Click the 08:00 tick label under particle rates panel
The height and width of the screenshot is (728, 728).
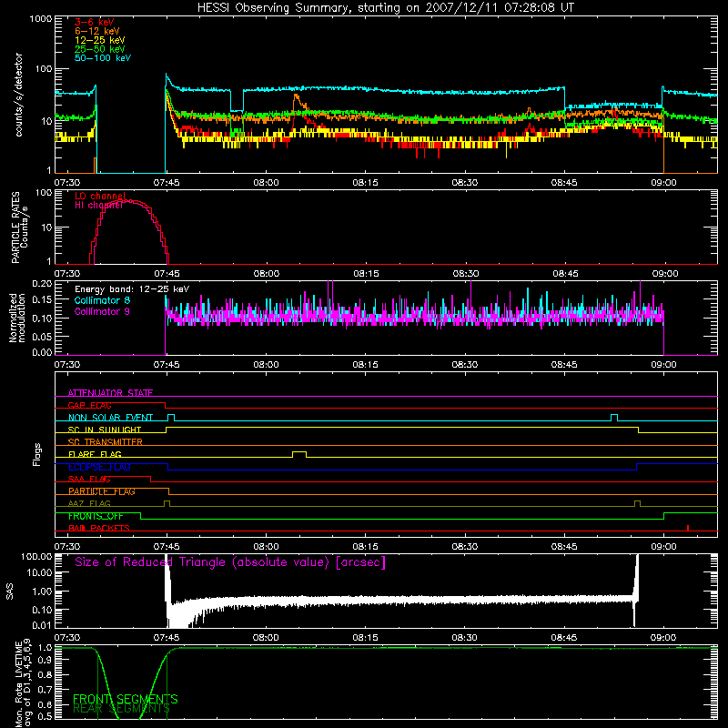pyautogui.click(x=266, y=274)
